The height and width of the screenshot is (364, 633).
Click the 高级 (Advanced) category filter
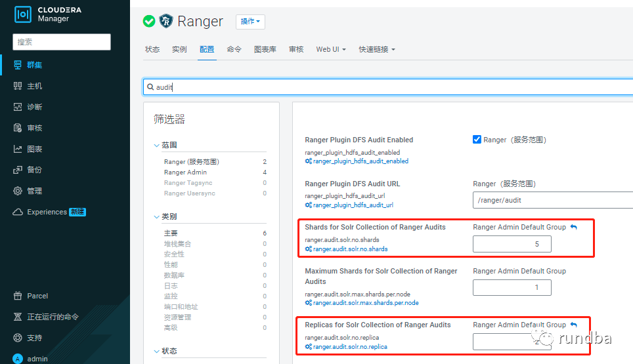tap(171, 327)
